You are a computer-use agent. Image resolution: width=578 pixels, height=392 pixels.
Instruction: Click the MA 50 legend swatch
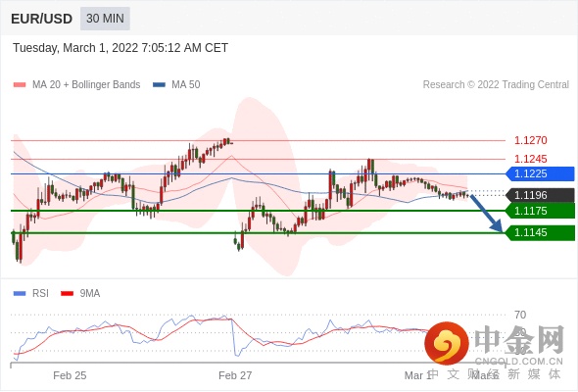[x=159, y=85]
